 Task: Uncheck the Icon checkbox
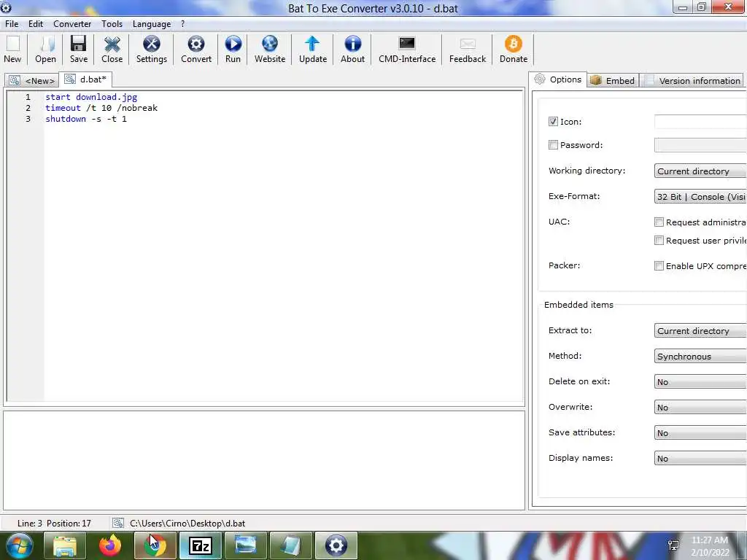553,122
